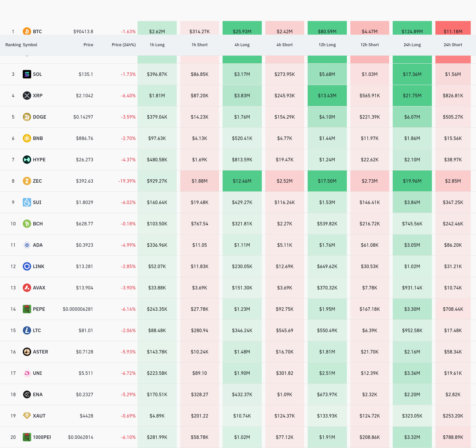Viewport: 476px width, 448px height.
Task: Click the SUI coin logo
Action: coord(27,202)
